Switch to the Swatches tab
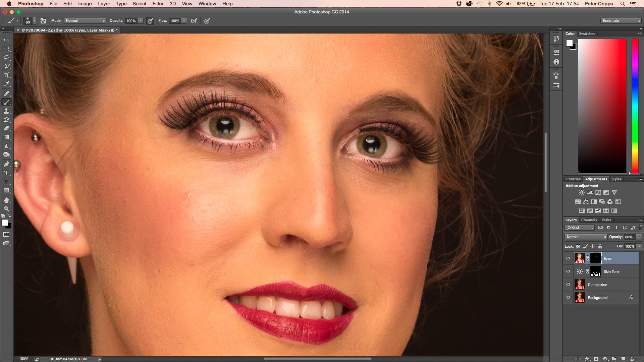The image size is (644, 362). pos(587,34)
